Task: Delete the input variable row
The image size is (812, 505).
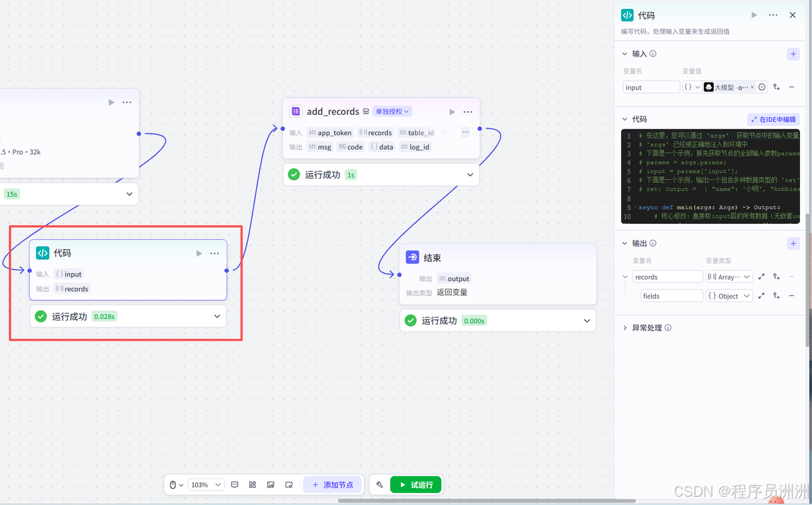Action: pyautogui.click(x=792, y=88)
